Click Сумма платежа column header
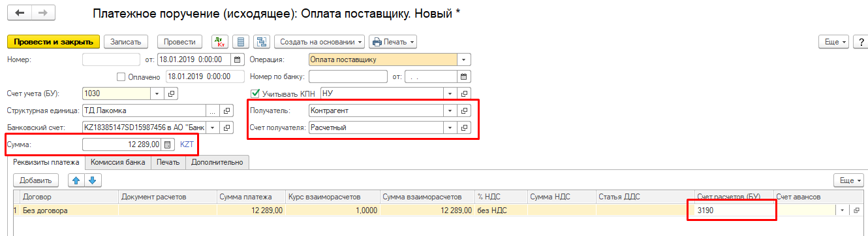This screenshot has width=868, height=236. pyautogui.click(x=251, y=197)
